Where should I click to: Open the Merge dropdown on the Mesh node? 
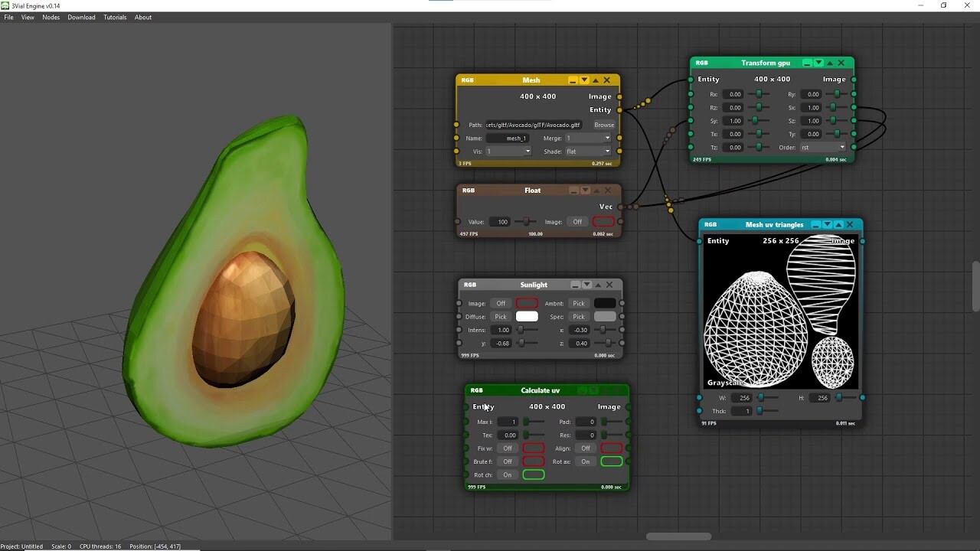tap(588, 138)
